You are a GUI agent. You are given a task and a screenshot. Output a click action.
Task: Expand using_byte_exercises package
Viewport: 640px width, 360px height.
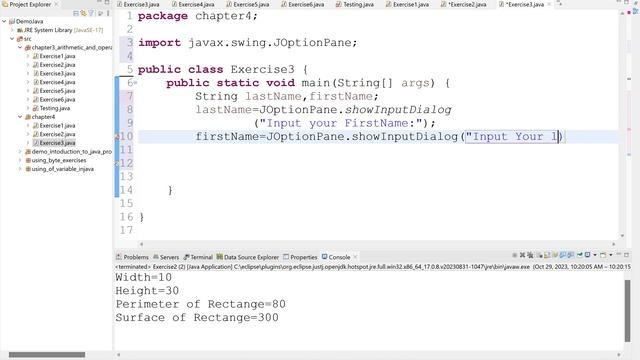click(x=20, y=160)
